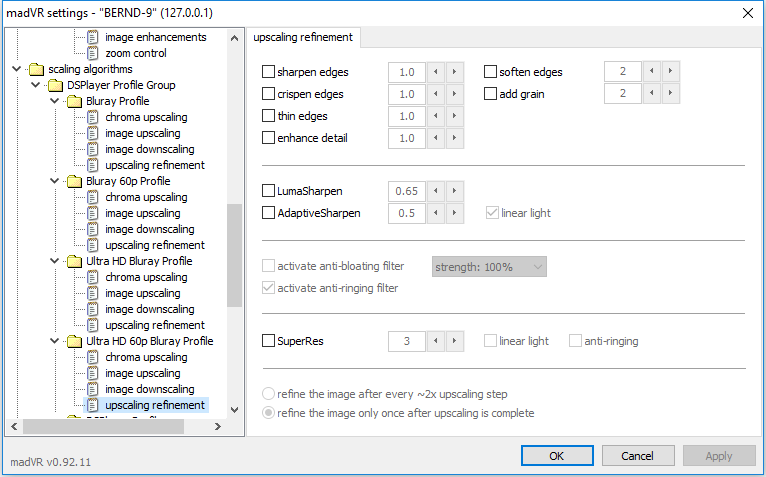Click chroma upscaling icon under Bluray 60p Profile
766x477 pixels.
[x=92, y=197]
